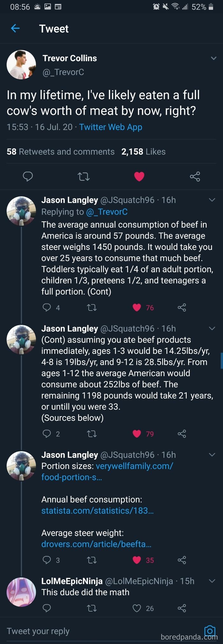Like LolMeEpicNinja's reply
The height and width of the screenshot is (644, 223).
click(137, 608)
